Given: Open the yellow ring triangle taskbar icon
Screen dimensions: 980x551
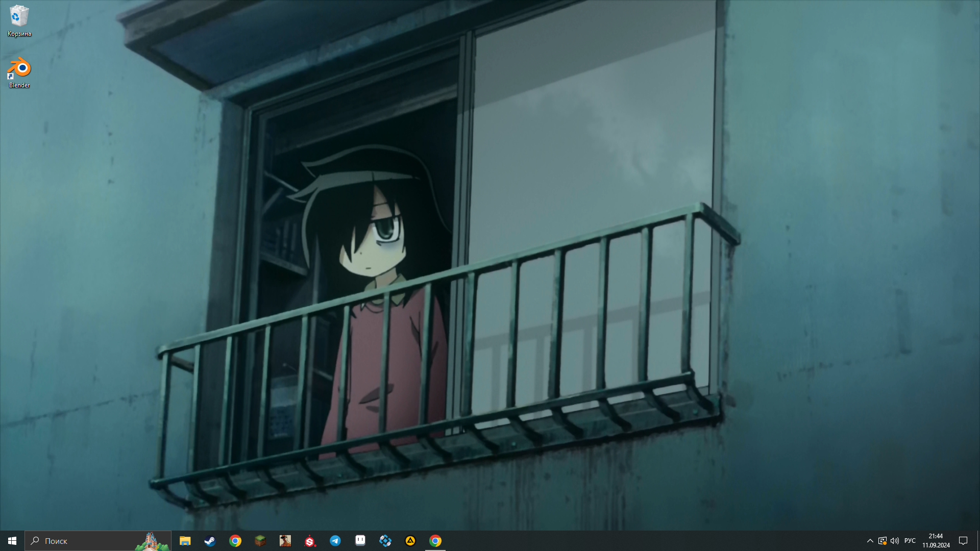Looking at the screenshot, I should pyautogui.click(x=410, y=541).
